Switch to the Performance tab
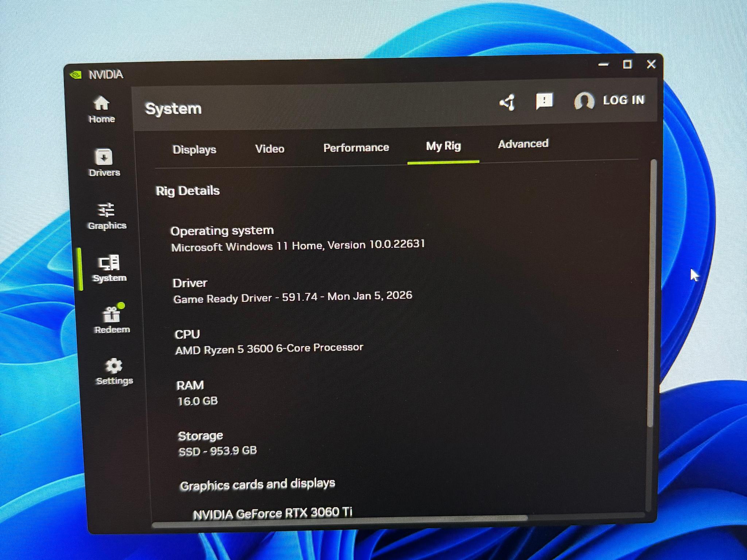The width and height of the screenshot is (747, 560). pyautogui.click(x=356, y=148)
